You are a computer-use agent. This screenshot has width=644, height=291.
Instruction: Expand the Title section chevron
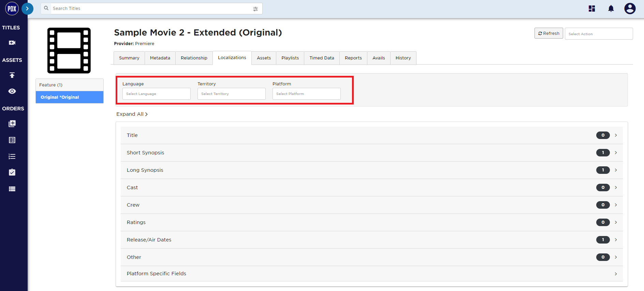(x=616, y=135)
